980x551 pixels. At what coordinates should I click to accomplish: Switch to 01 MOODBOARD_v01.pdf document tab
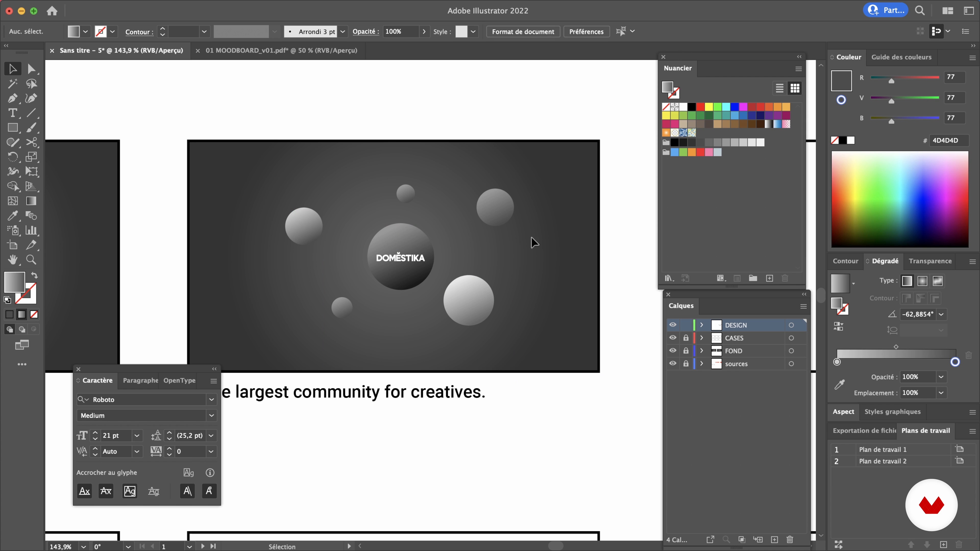pyautogui.click(x=281, y=51)
